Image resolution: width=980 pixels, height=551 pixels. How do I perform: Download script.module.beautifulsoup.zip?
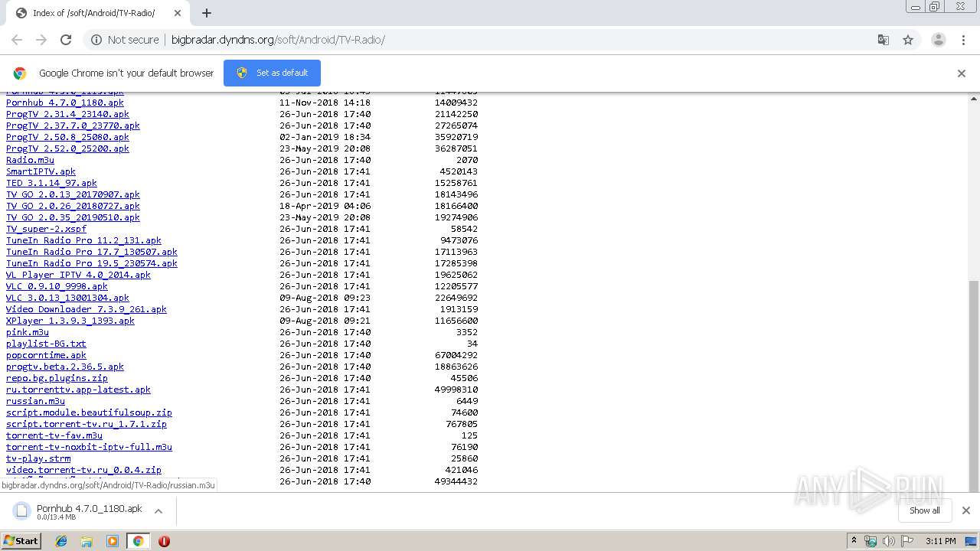89,412
